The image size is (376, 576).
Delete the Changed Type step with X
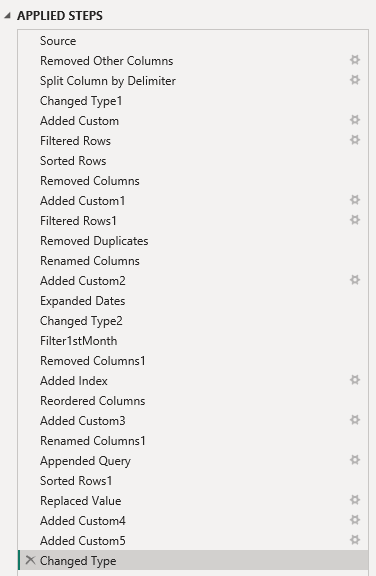30,560
